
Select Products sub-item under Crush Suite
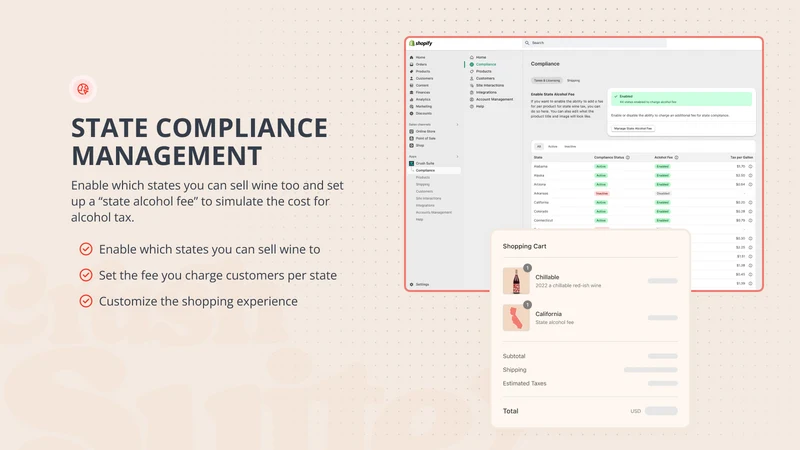(x=422, y=178)
